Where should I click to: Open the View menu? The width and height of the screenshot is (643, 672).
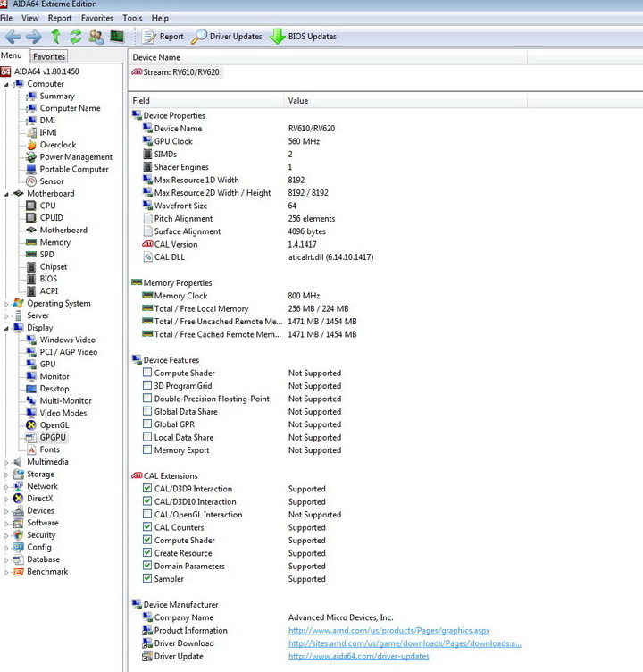coord(30,18)
